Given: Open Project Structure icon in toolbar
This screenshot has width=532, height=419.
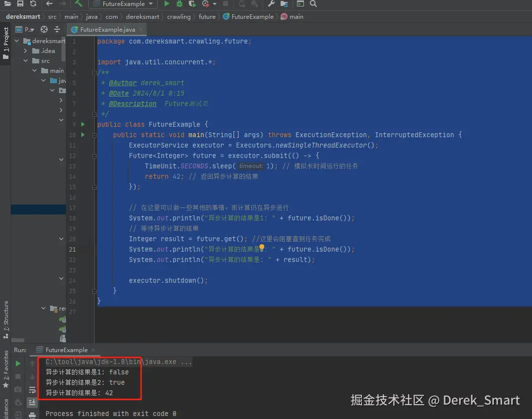Looking at the screenshot, I should (284, 4).
